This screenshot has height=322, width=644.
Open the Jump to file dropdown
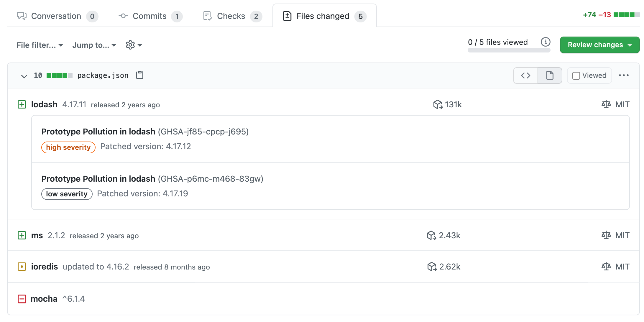[94, 45]
